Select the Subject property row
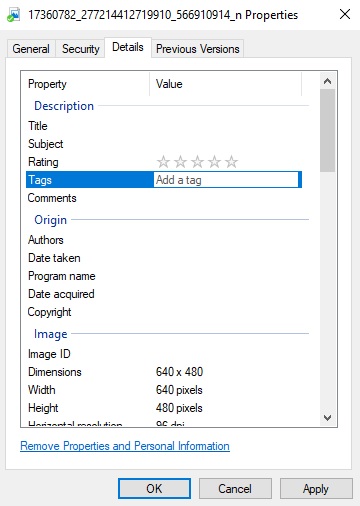Screen dimensions: 360x506 coord(164,144)
